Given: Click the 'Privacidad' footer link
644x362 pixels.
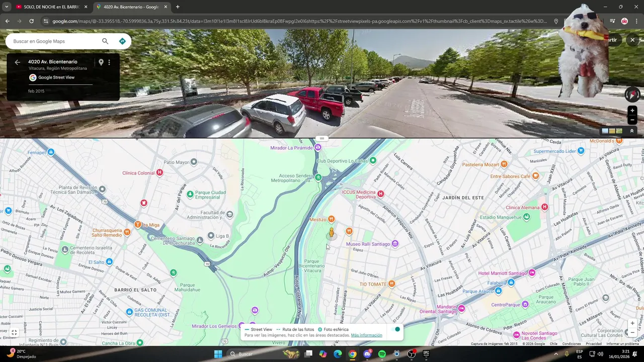Looking at the screenshot, I should click(593, 344).
